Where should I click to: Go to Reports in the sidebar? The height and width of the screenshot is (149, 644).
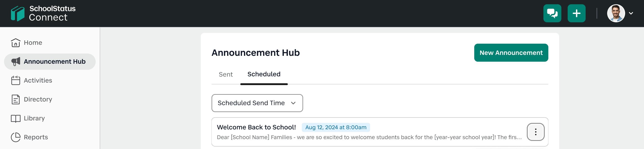(x=36, y=137)
